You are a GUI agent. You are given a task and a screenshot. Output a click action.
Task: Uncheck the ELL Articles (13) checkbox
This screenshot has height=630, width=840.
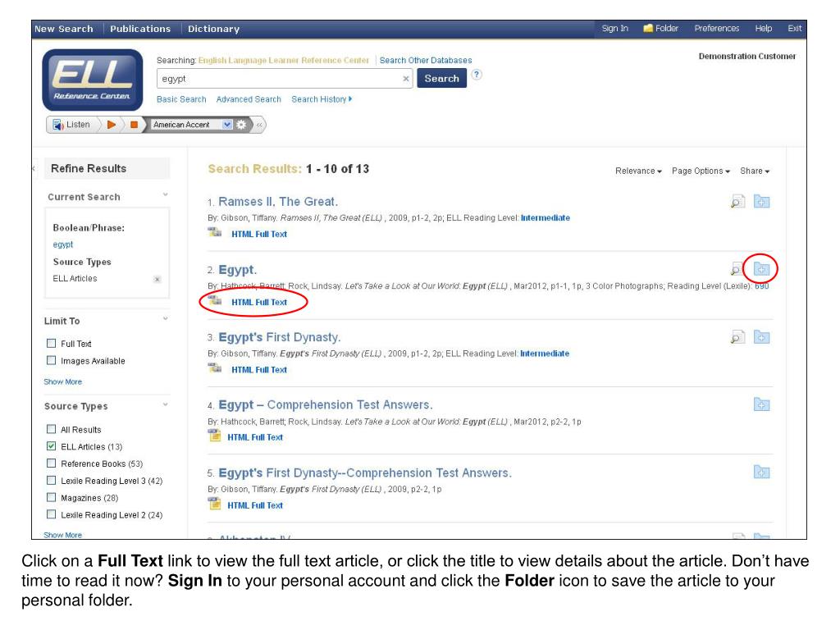pos(52,446)
